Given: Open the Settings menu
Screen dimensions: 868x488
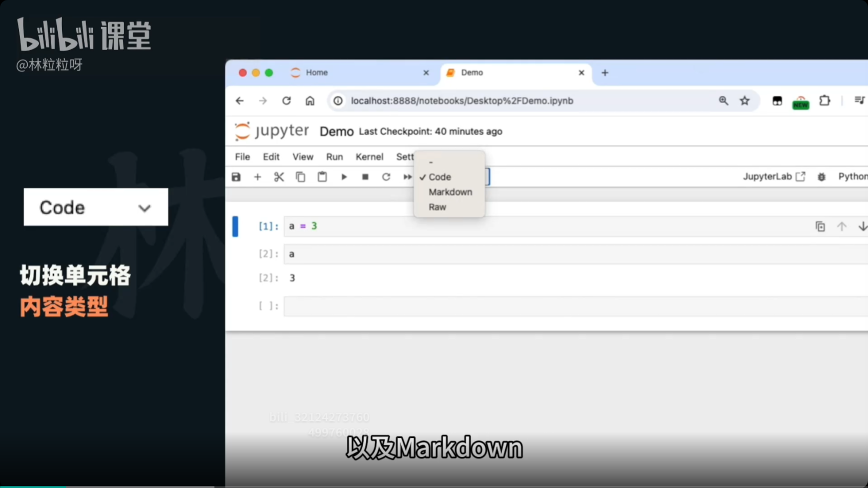Looking at the screenshot, I should point(405,157).
